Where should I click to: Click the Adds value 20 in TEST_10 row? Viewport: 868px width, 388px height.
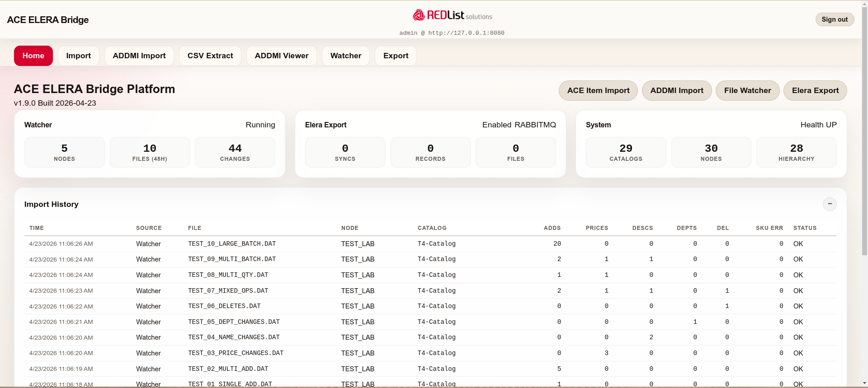point(557,244)
